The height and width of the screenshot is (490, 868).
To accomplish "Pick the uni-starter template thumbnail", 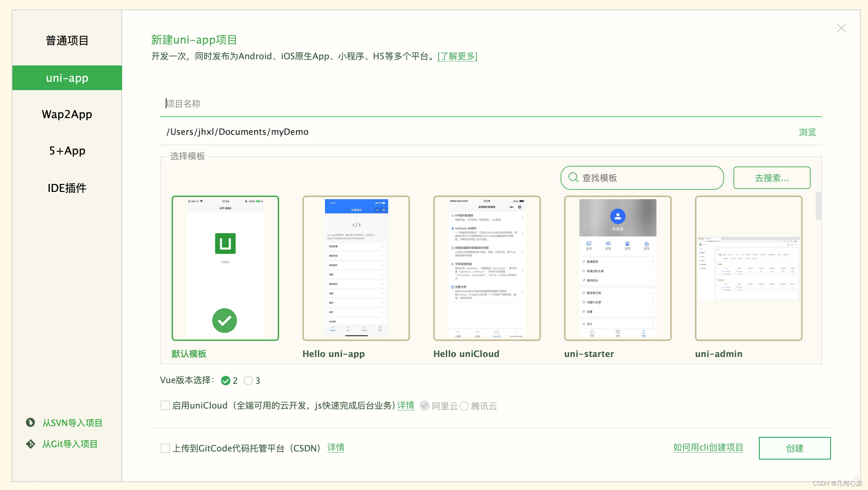I will tap(618, 268).
